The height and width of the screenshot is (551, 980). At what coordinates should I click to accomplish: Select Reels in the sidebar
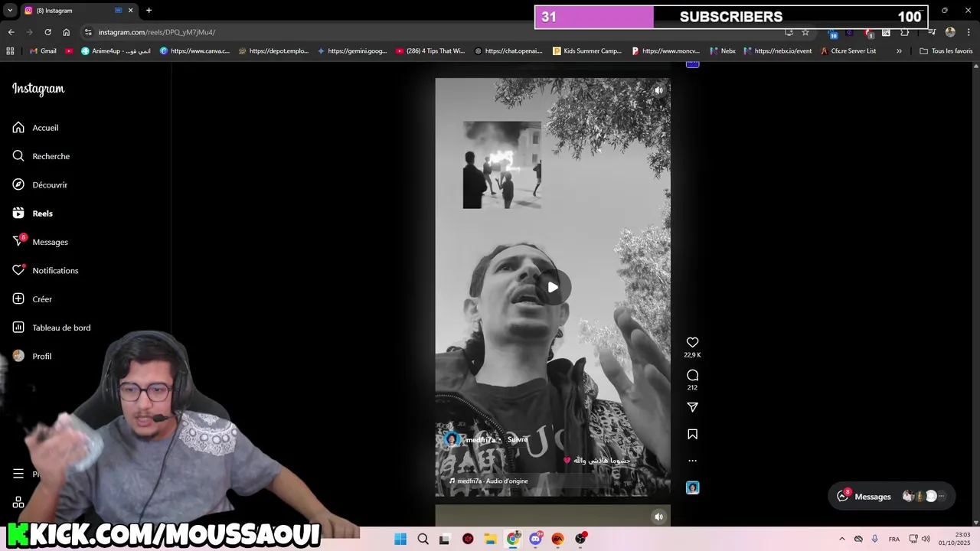pos(32,214)
